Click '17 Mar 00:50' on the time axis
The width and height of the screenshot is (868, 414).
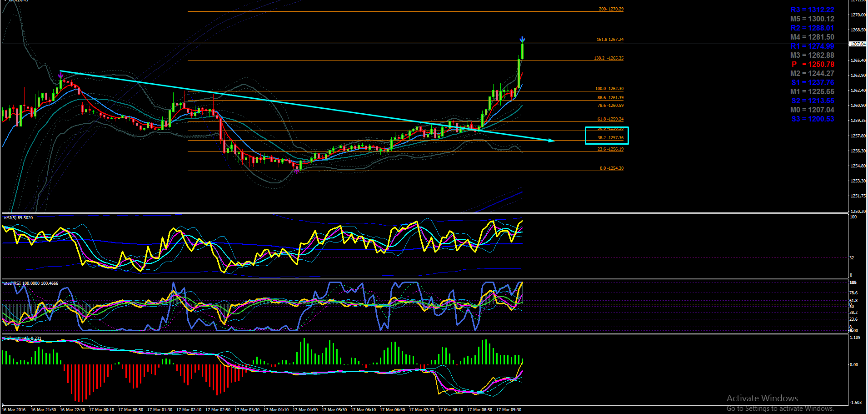[x=130, y=410]
